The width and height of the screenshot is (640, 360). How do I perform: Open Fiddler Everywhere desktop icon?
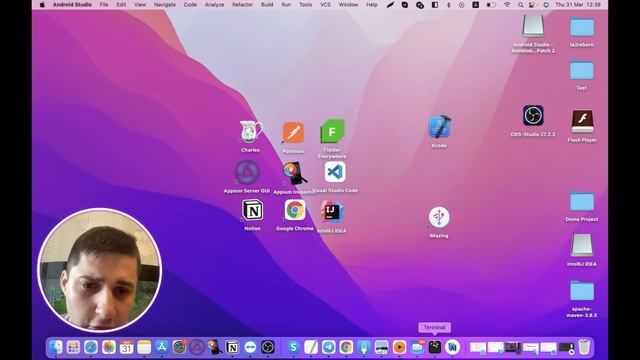332,131
